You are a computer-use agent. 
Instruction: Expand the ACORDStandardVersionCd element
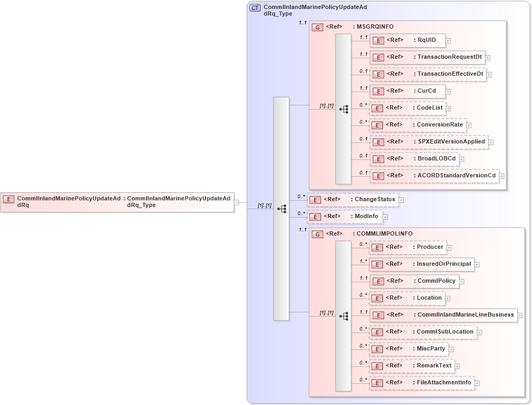[501, 175]
